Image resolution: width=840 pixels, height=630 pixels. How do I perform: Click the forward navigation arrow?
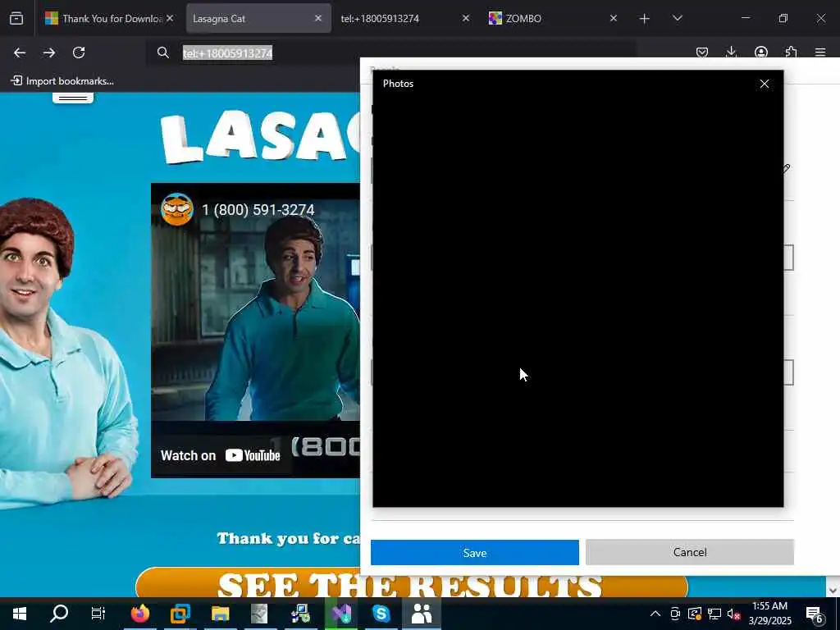point(49,52)
